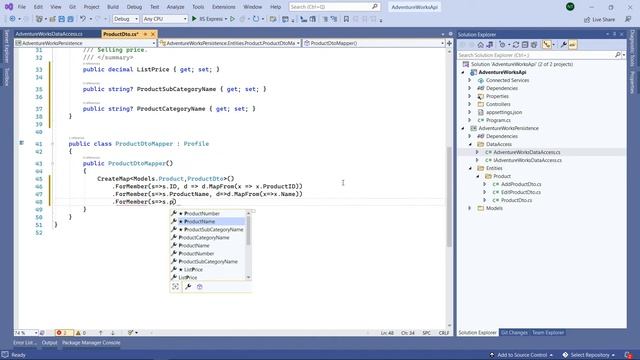The height and width of the screenshot is (360, 640).
Task: Click Start Without Debugging outline play icon
Action: click(x=232, y=19)
